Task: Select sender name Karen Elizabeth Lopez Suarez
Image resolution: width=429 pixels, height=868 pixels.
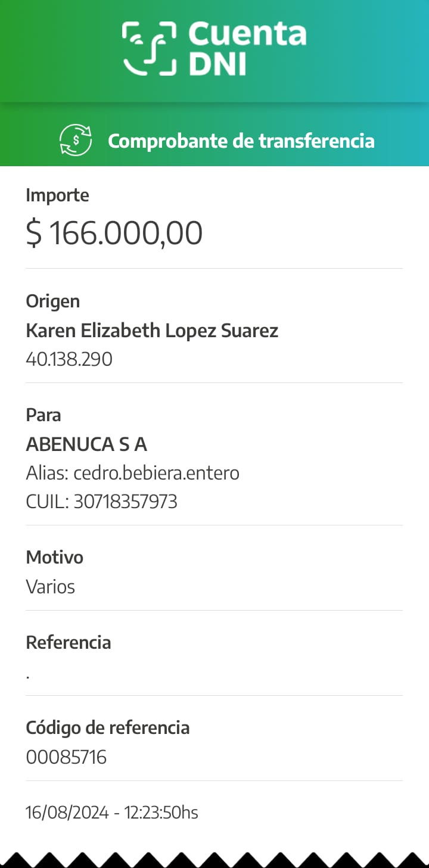Action: click(152, 331)
